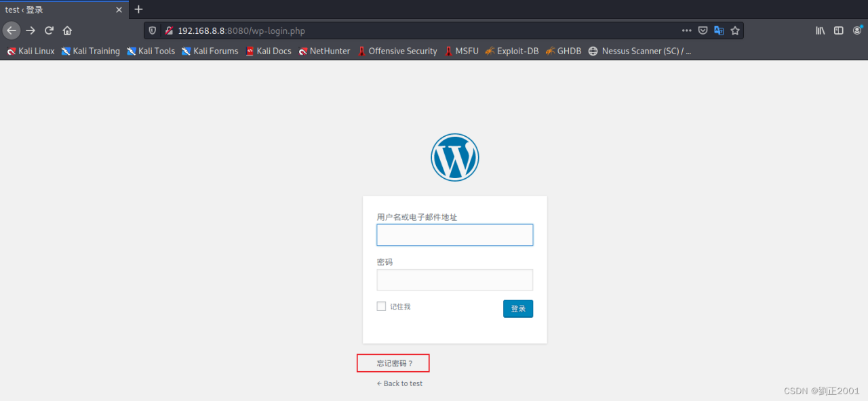This screenshot has width=868, height=401.
Task: Bookmark this page with the star icon
Action: coord(735,30)
